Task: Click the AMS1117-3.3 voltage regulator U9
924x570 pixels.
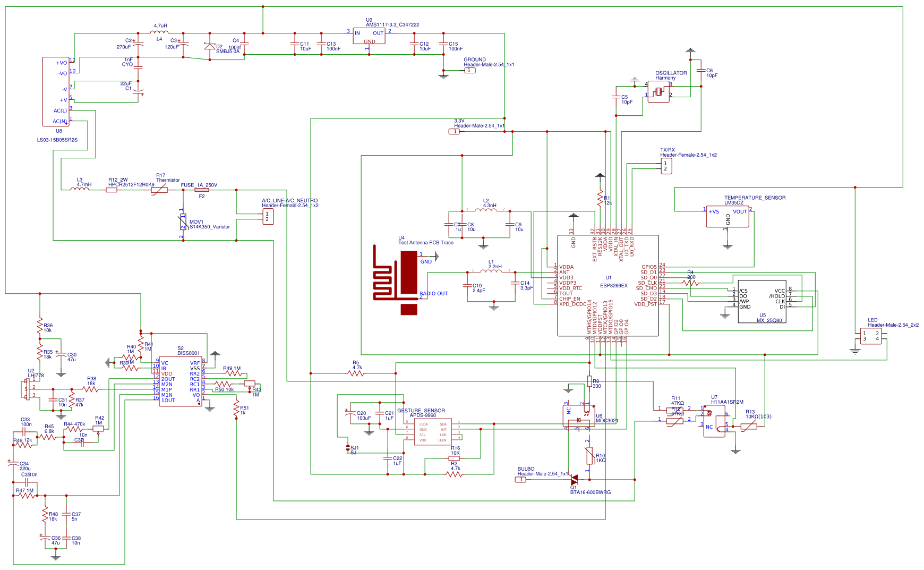Action: (370, 36)
